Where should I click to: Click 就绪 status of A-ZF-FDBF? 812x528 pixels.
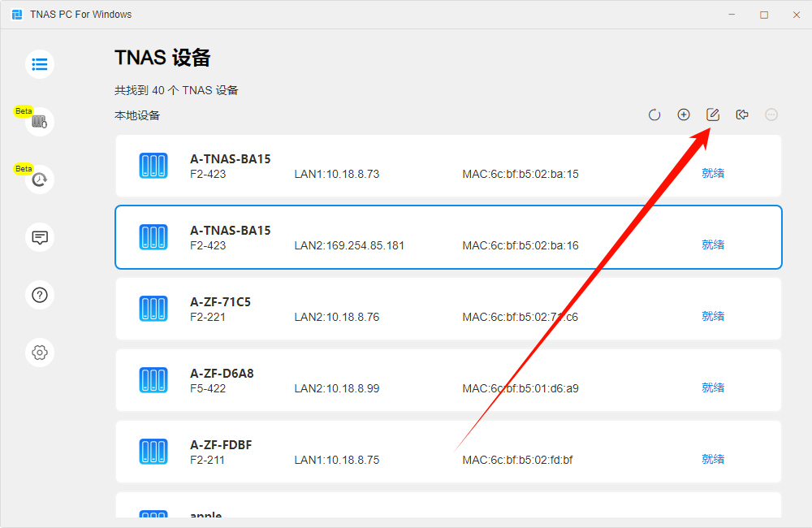tap(713, 459)
